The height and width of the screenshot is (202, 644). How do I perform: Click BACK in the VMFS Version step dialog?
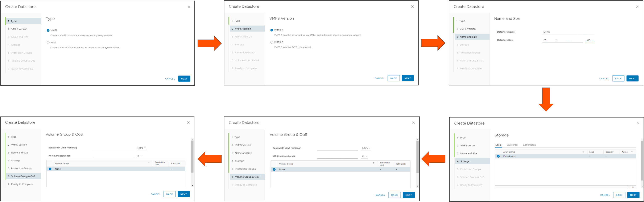pyautogui.click(x=393, y=78)
